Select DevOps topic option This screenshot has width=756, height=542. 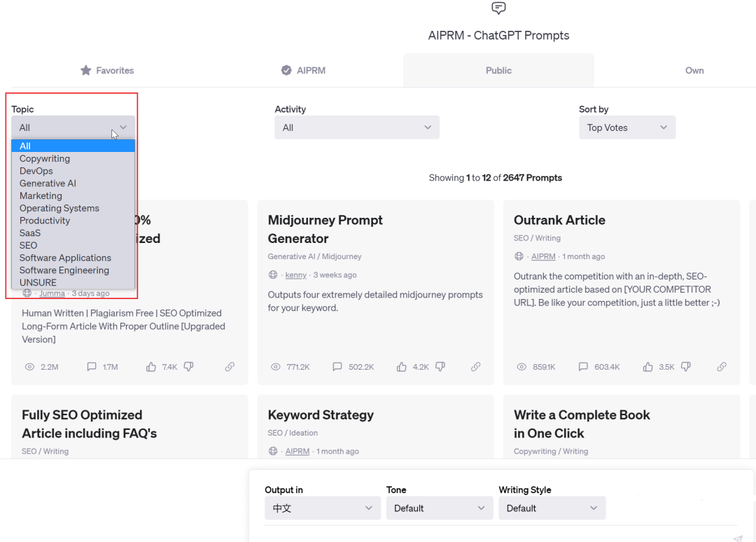[73, 171]
